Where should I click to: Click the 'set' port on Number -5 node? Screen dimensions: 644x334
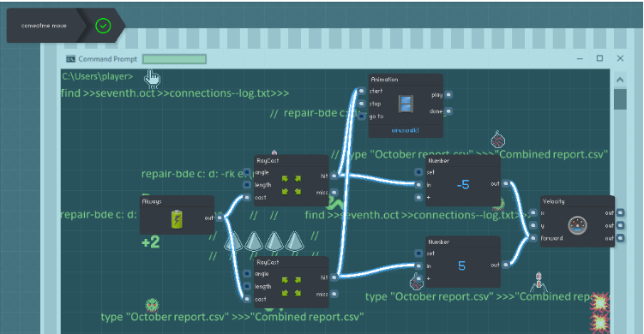418,172
